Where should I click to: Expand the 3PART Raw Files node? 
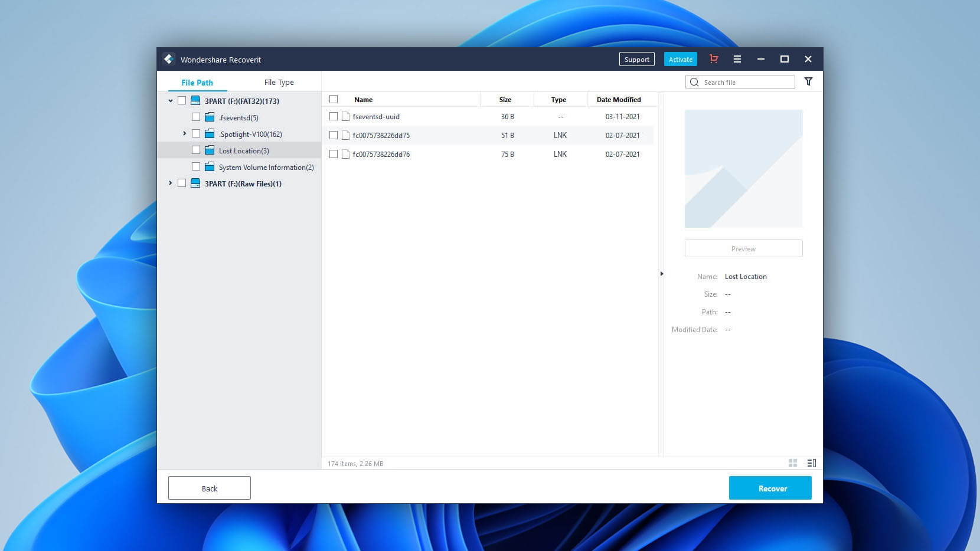pos(171,183)
